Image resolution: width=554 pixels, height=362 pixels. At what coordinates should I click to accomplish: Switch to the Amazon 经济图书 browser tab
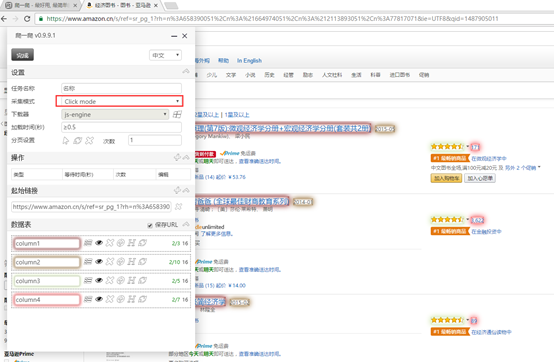(122, 5)
